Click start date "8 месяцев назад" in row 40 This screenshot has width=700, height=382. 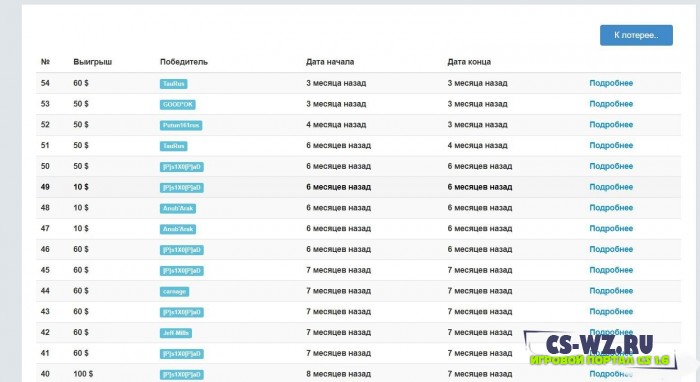(x=338, y=374)
